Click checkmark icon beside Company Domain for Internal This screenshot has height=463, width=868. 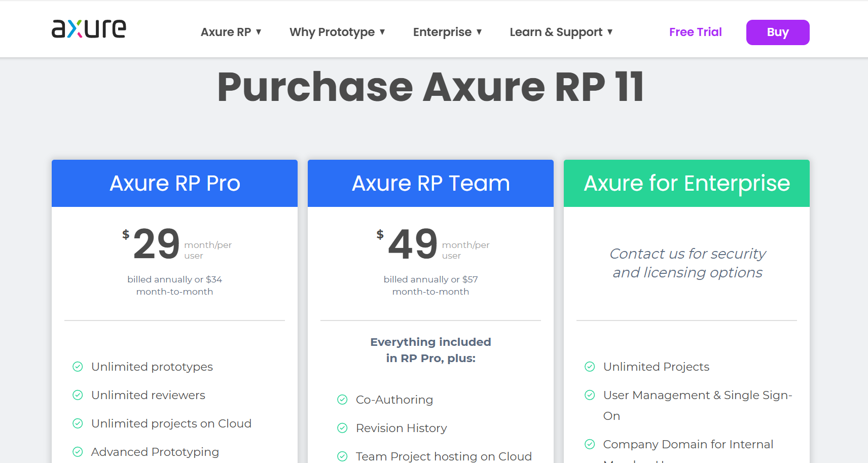(x=590, y=444)
